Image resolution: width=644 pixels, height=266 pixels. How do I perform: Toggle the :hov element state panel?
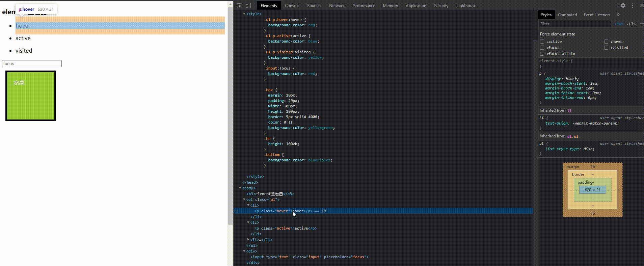[619, 24]
